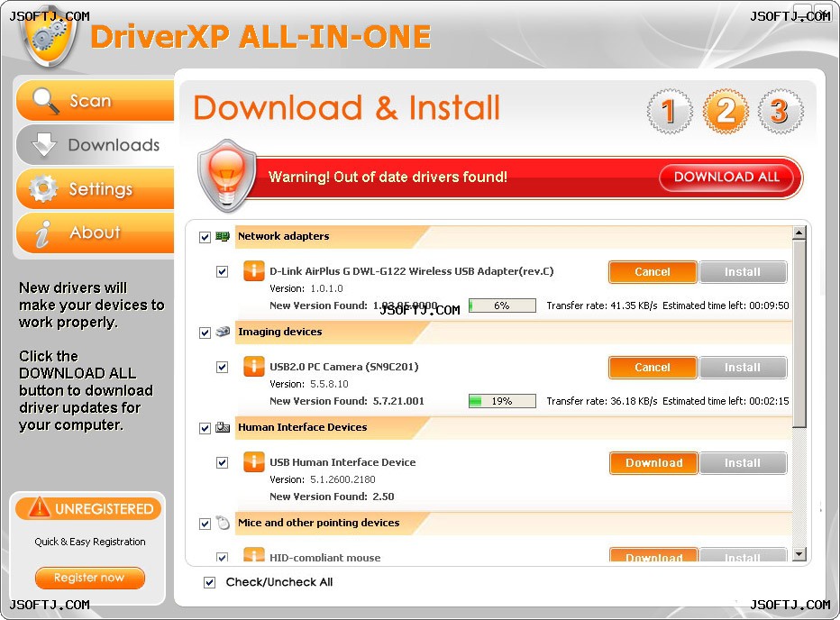Toggle the Network adapters category checkbox
The height and width of the screenshot is (620, 840).
pos(205,237)
